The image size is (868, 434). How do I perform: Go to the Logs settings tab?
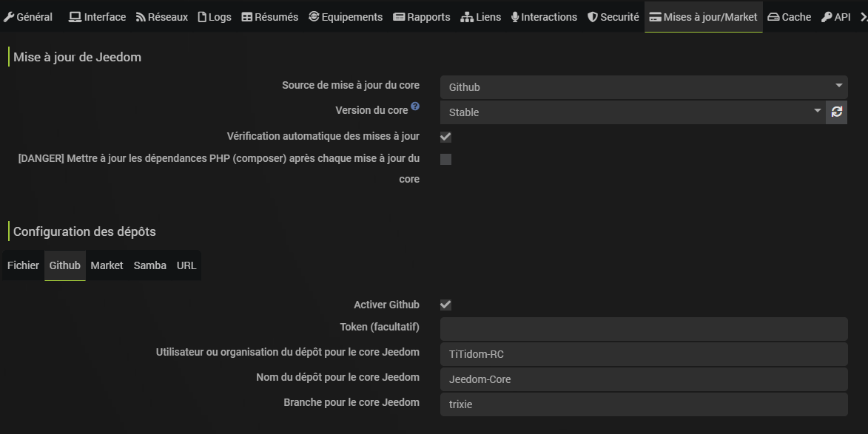pyautogui.click(x=215, y=17)
